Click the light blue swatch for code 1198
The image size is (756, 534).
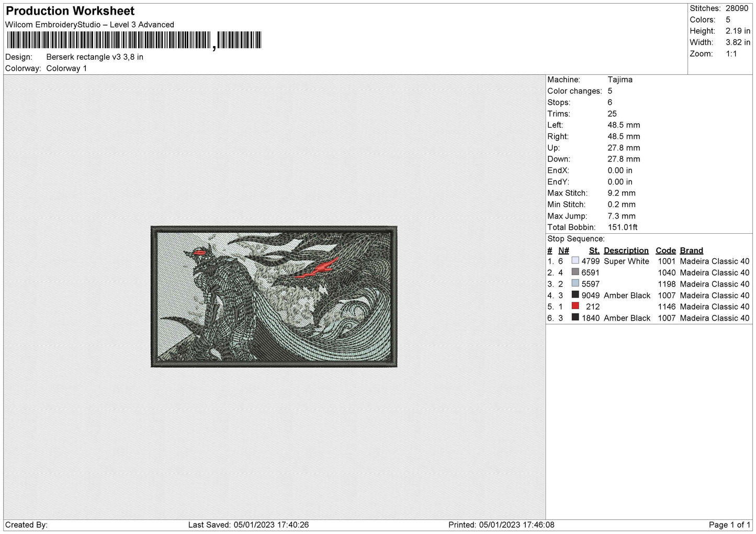tap(576, 284)
